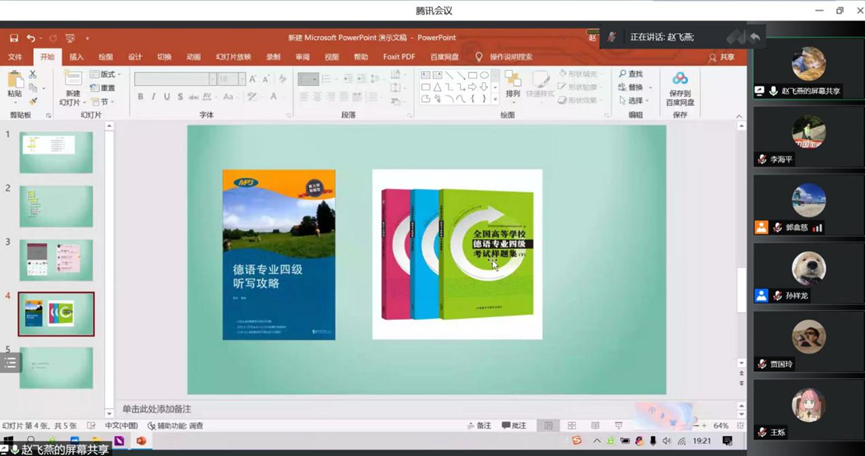Open the Section (节) dropdown

point(103,101)
